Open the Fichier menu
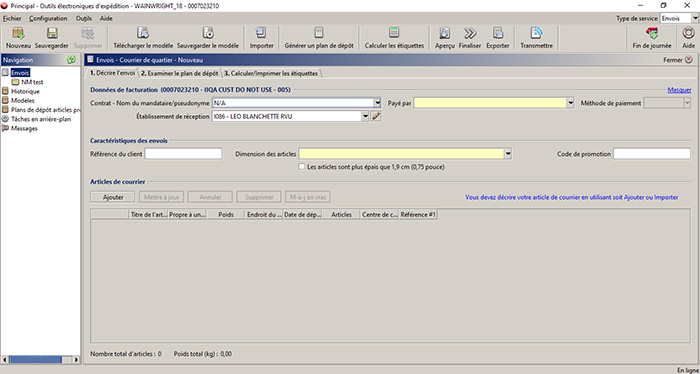The image size is (700, 374). (x=12, y=18)
